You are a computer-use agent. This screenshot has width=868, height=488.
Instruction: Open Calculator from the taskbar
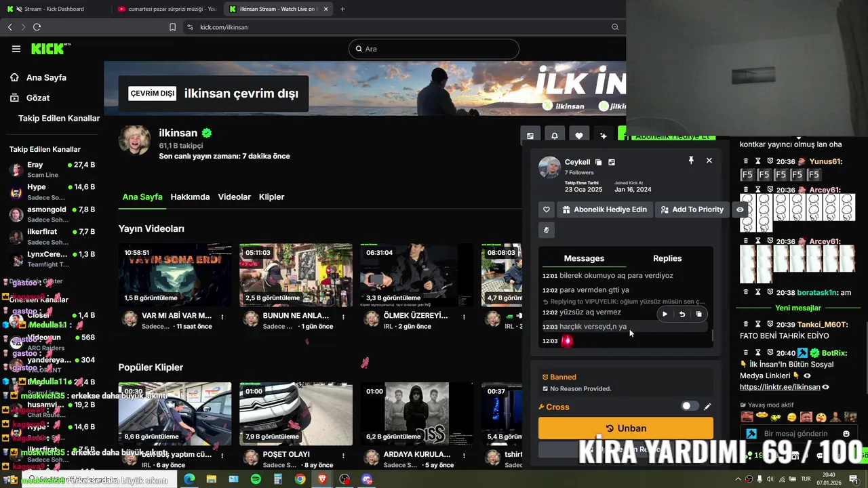(278, 479)
